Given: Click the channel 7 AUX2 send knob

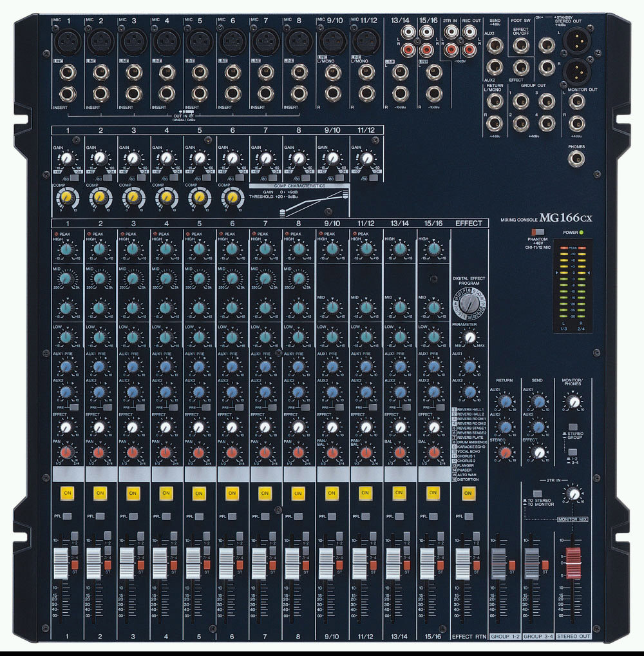Looking at the screenshot, I should 265,392.
